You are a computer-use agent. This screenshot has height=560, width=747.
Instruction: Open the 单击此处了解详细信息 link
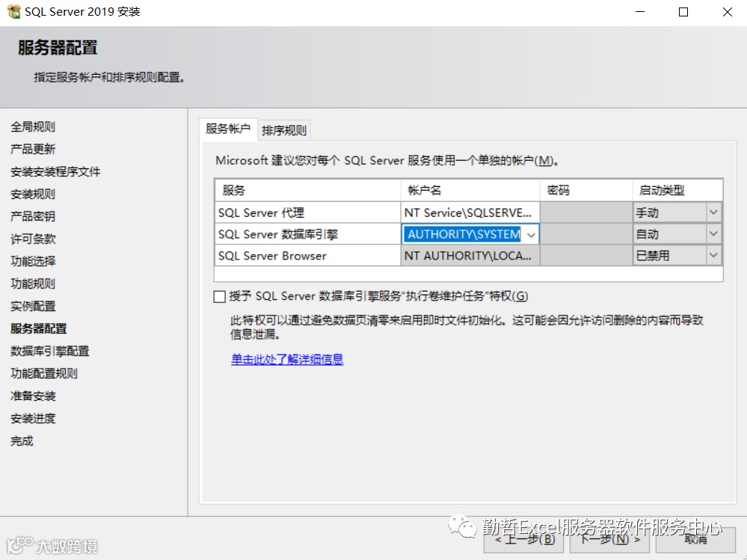tap(287, 359)
